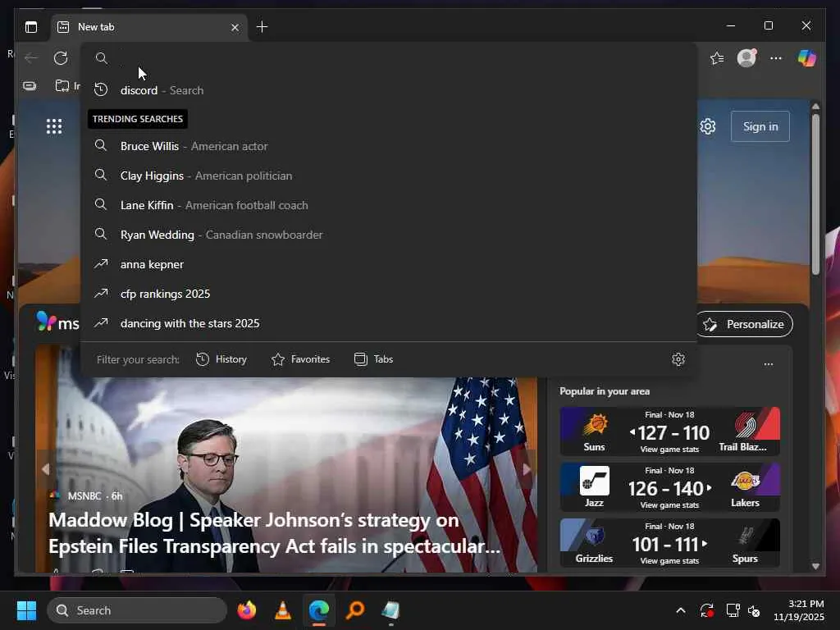Choose the discord search history suggestion
This screenshot has height=630, width=840.
390,90
